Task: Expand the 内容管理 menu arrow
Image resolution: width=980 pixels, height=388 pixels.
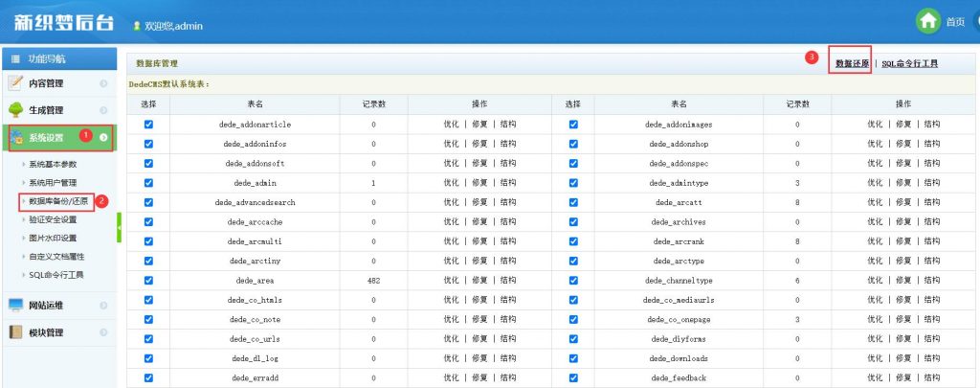Action: point(103,83)
